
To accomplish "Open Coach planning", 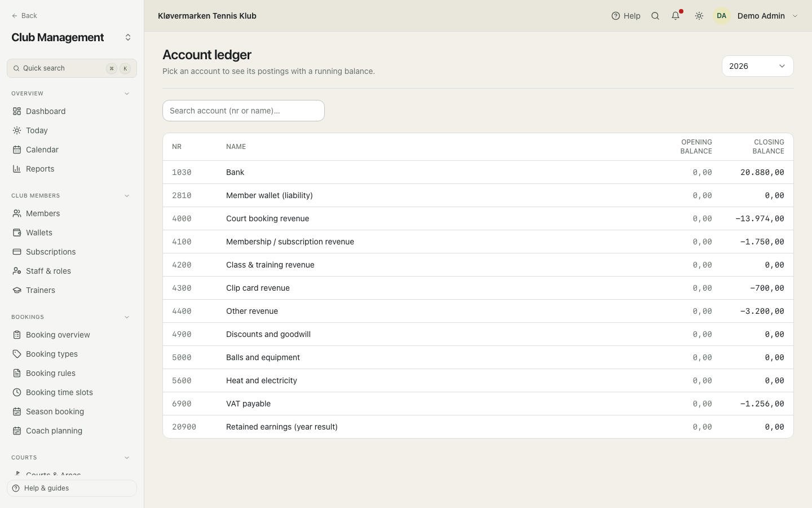I will pos(72,431).
